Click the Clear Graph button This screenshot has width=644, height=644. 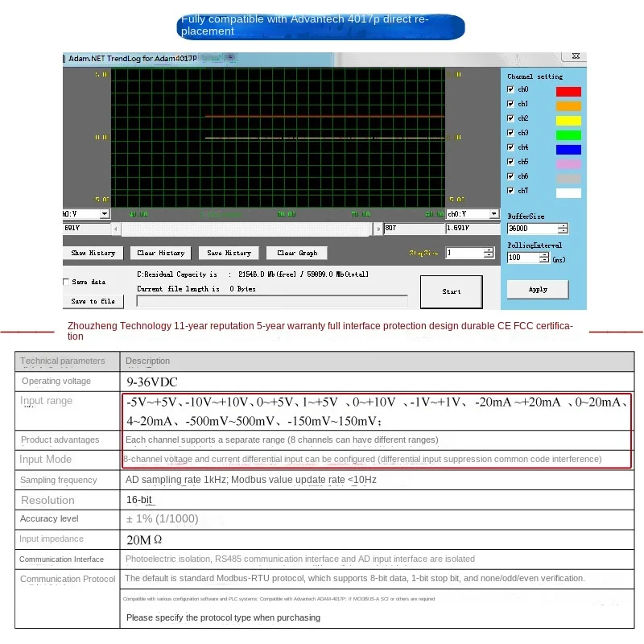297,253
